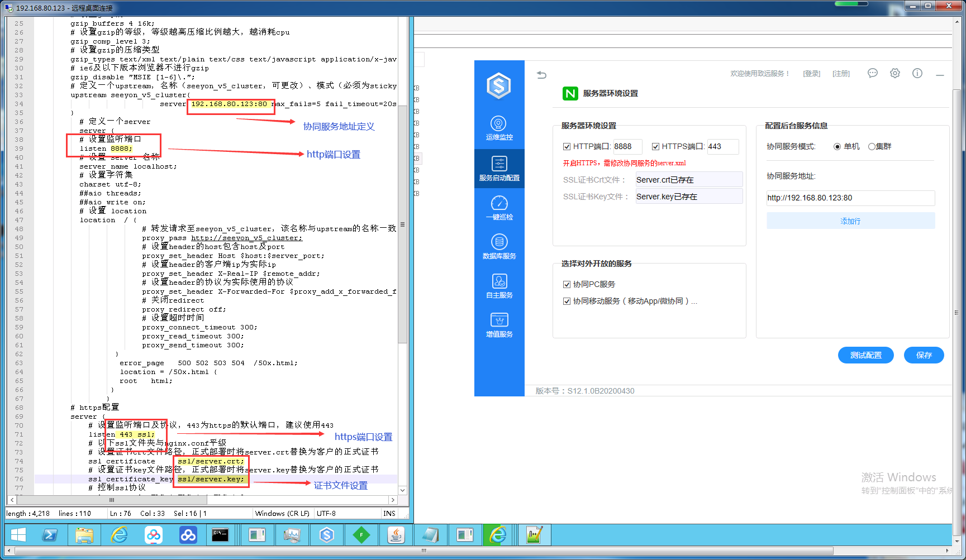The width and height of the screenshot is (966, 560).
Task: Open the Command Prompt taskbar icon
Action: tap(220, 535)
